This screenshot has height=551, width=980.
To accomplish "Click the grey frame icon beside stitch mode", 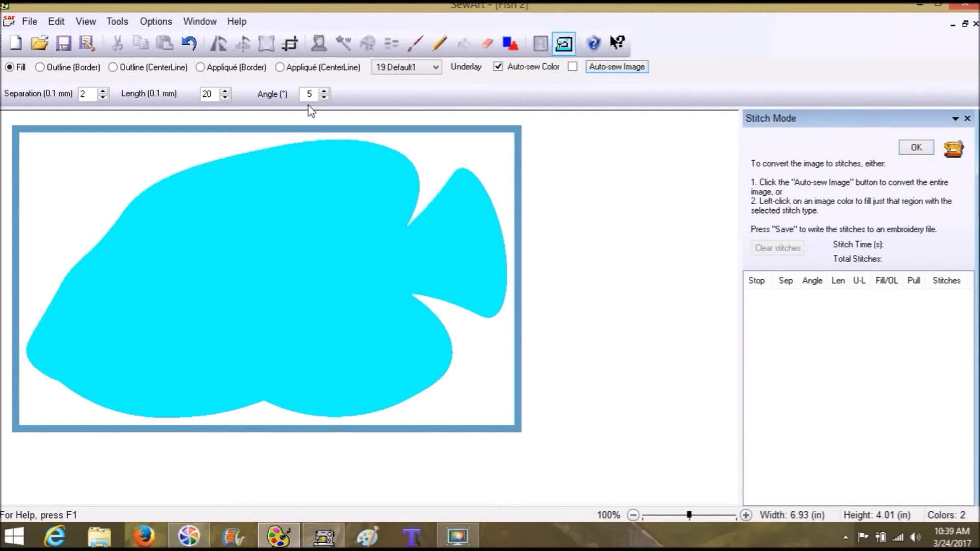I will pos(541,43).
